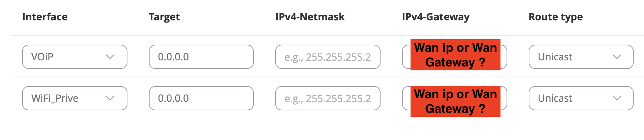Viewport: 644px width, 140px height.
Task: Focus the Target field in WiFi_Prive row
Action: pyautogui.click(x=201, y=98)
